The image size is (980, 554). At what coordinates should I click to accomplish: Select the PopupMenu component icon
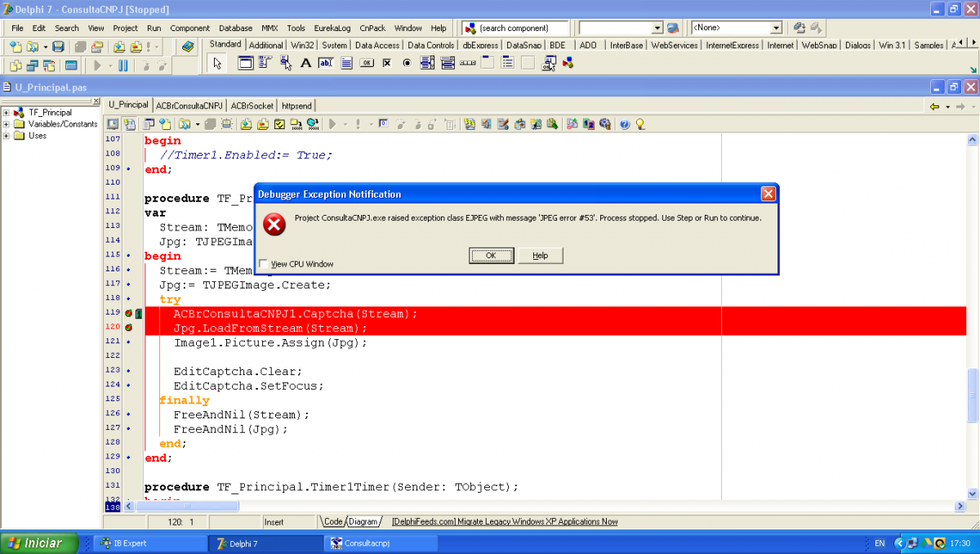[x=285, y=63]
